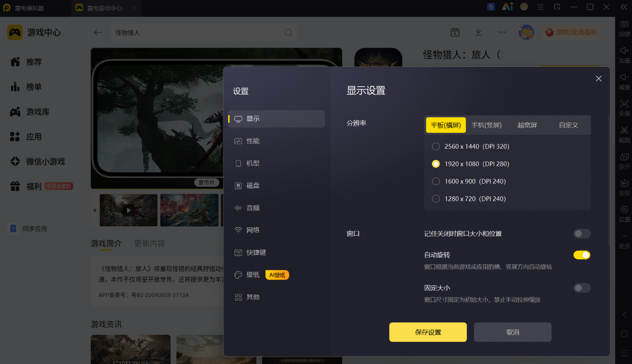Viewport: 632px width, 364px height.
Task: Open the AI assistant icon in title bar
Action: [507, 7]
